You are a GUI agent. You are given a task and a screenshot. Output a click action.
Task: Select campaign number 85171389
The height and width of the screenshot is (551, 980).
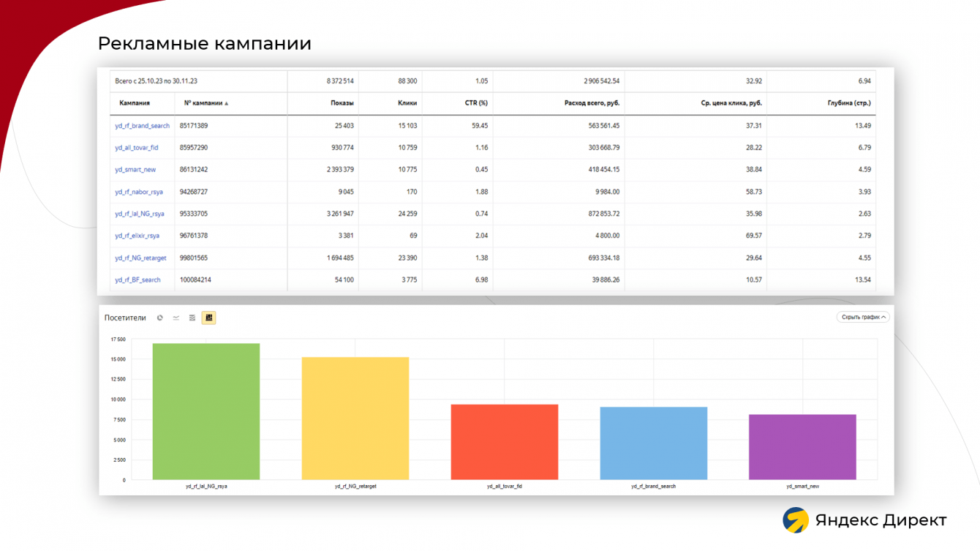click(194, 126)
